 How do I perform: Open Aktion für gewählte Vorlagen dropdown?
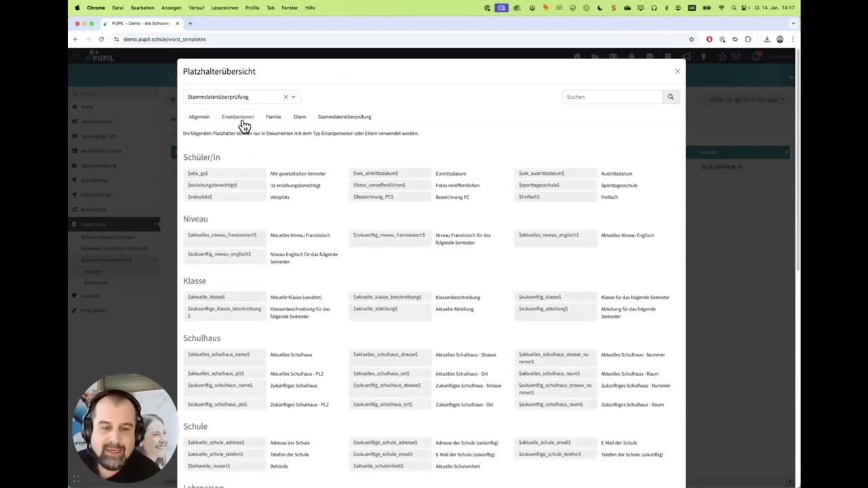coord(747,100)
